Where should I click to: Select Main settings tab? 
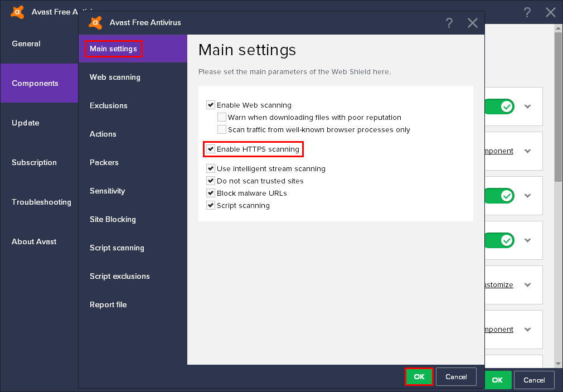133,49
